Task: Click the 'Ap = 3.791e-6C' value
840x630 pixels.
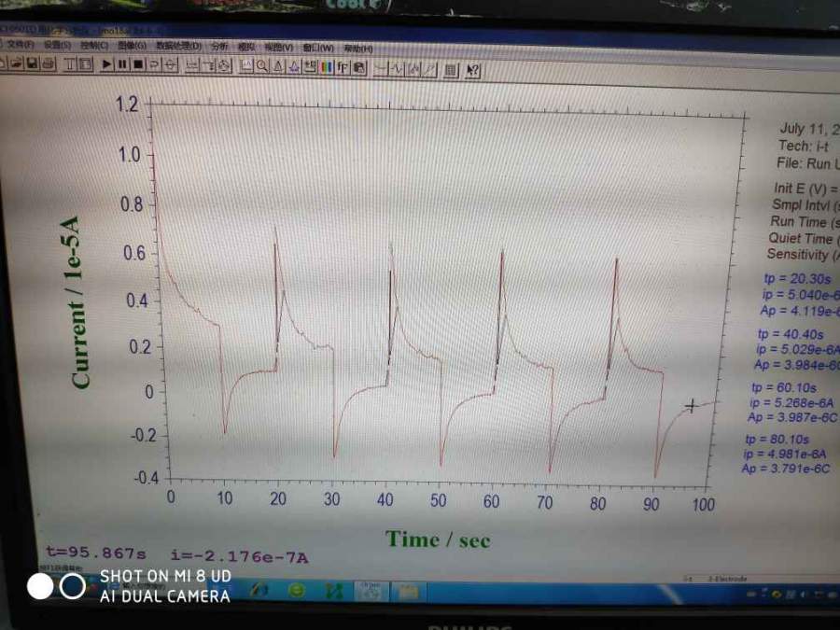Action: 785,469
